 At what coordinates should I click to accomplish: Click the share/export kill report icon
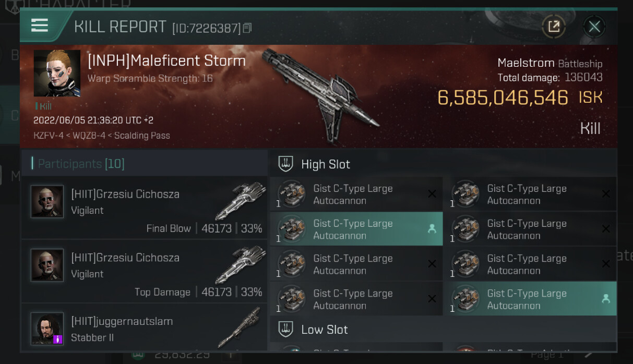click(554, 26)
